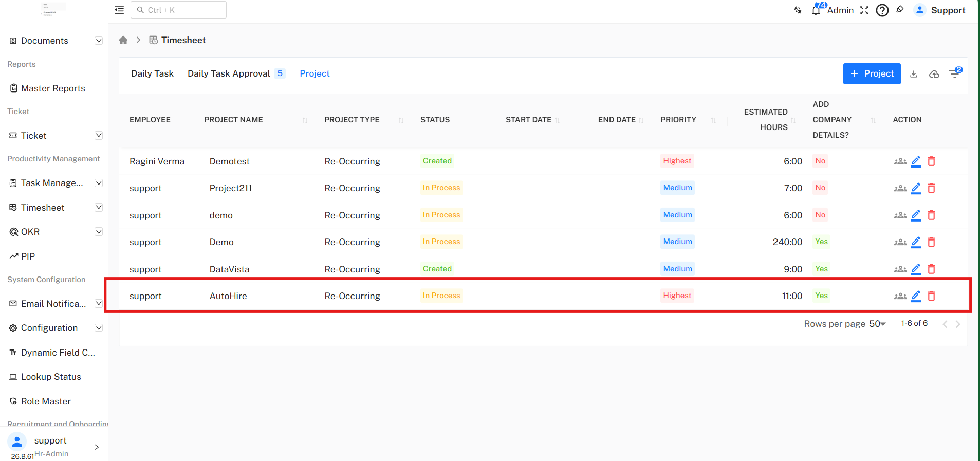980x461 pixels.
Task: Open team members icon for DataVista row
Action: pos(900,269)
